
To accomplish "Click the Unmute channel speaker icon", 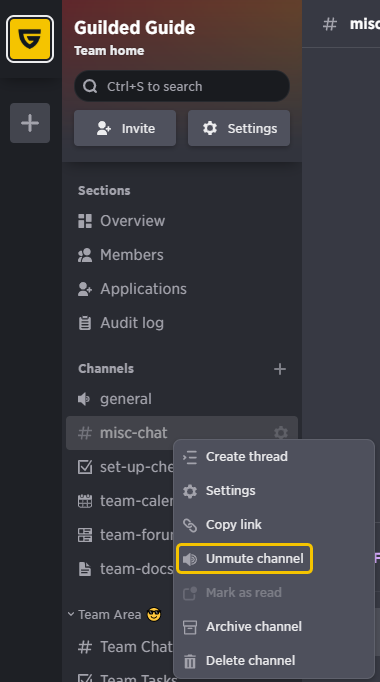I will (190, 559).
